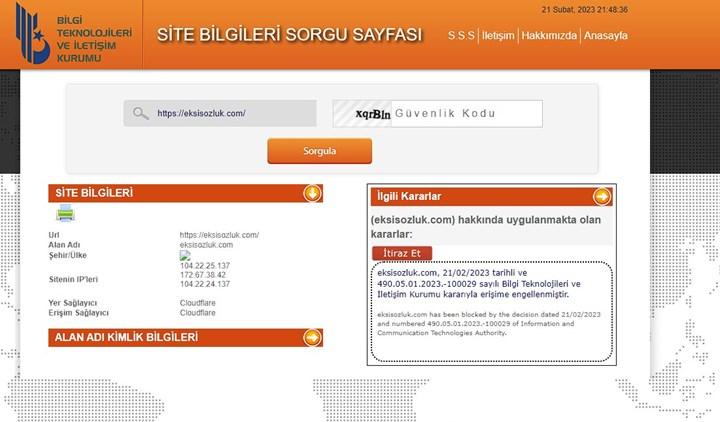
Task: Navigate to Anasayfa
Action: 605,36
